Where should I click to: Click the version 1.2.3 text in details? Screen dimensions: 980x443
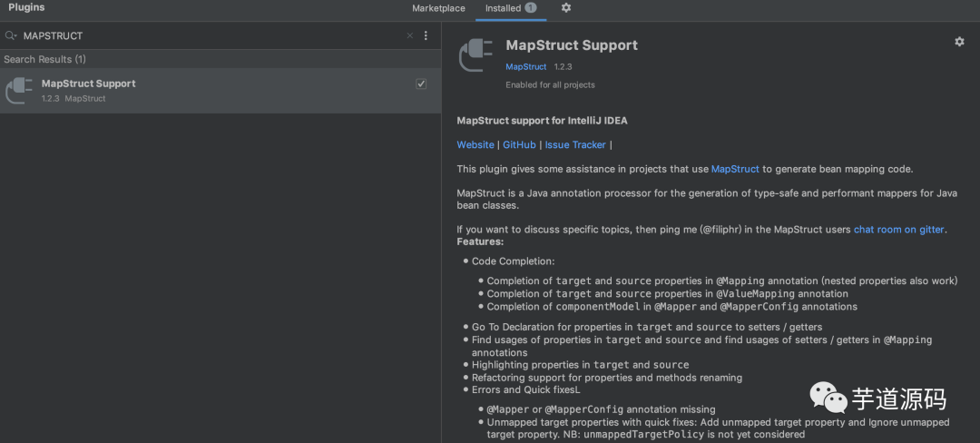click(x=563, y=66)
